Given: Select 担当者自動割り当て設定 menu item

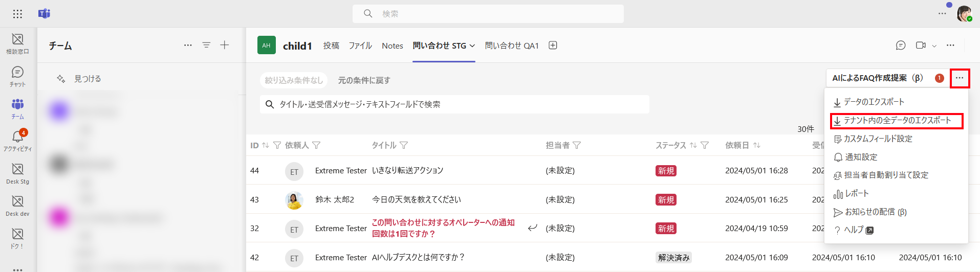Looking at the screenshot, I should coord(896,175).
